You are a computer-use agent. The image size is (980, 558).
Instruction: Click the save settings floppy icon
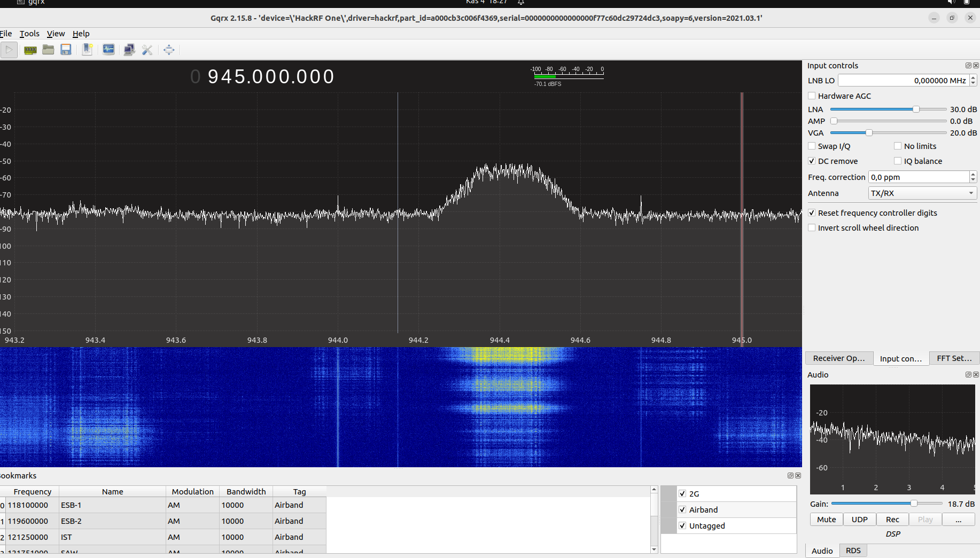coord(66,50)
